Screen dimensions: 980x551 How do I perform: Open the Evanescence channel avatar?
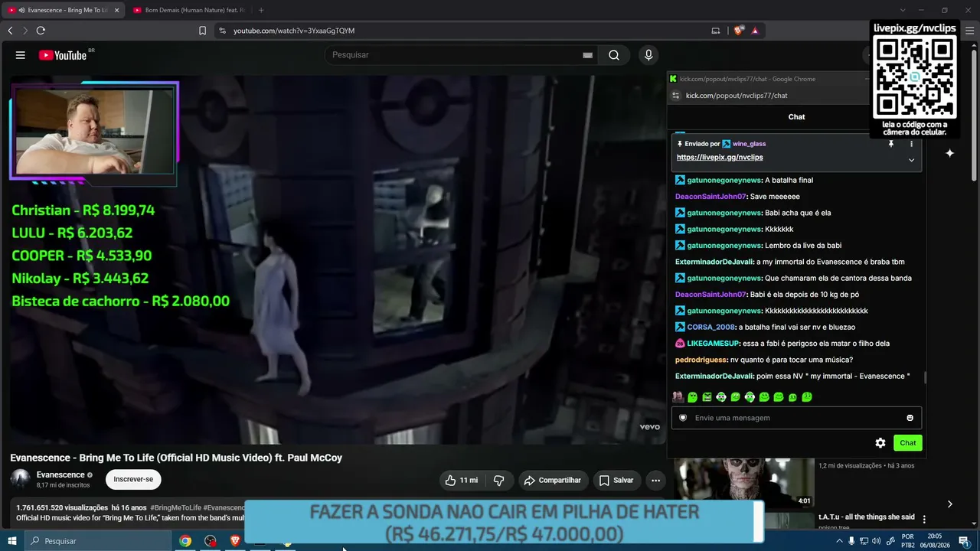coord(21,479)
